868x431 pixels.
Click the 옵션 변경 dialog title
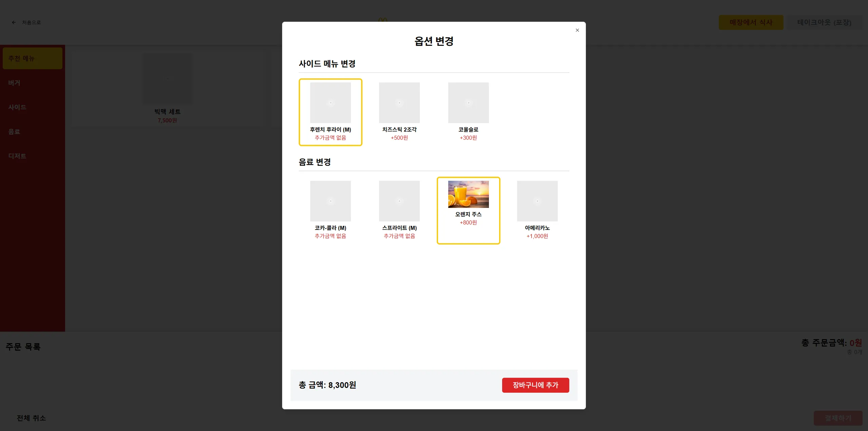pyautogui.click(x=434, y=41)
